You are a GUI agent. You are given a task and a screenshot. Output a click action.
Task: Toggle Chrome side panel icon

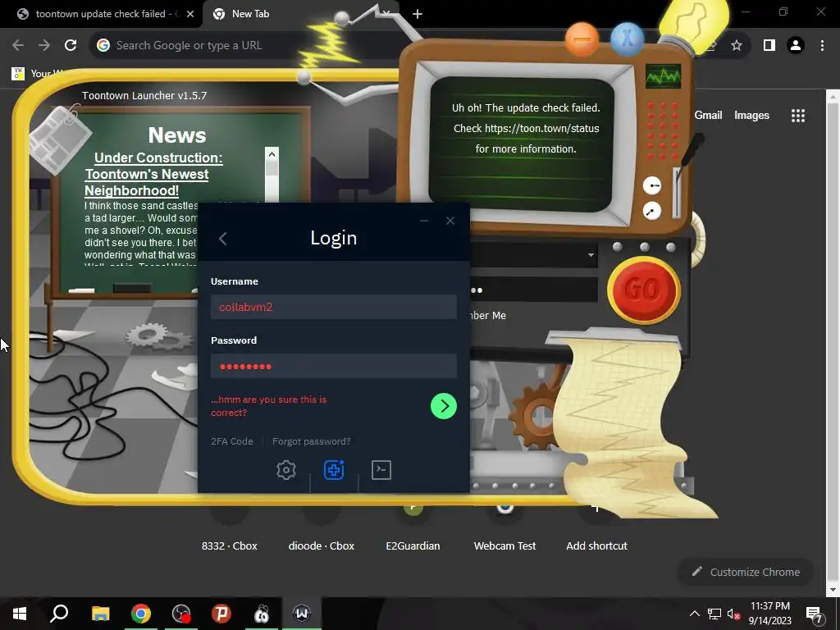tap(769, 46)
